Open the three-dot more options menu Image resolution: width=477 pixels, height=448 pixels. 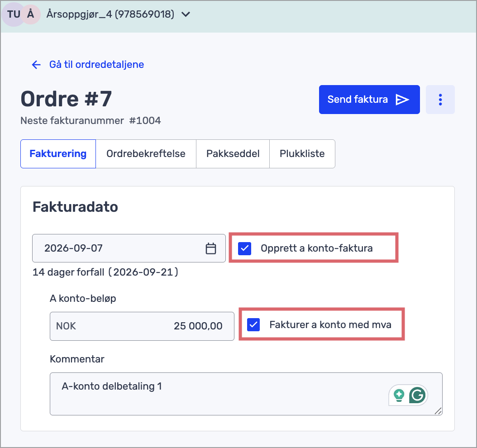coord(440,100)
